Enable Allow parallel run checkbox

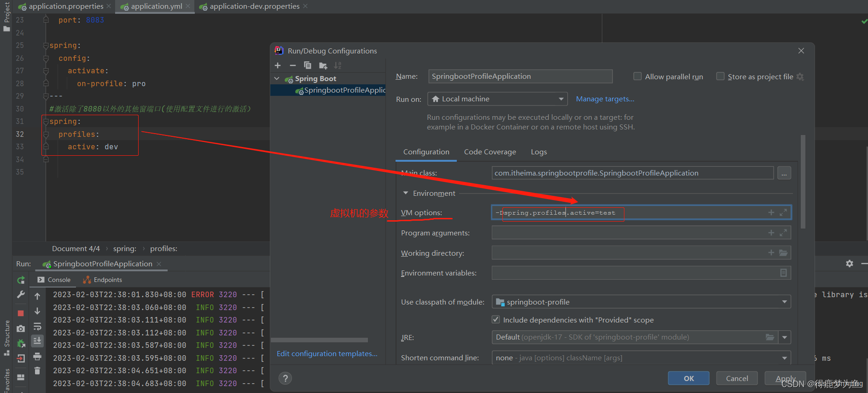[x=637, y=76]
